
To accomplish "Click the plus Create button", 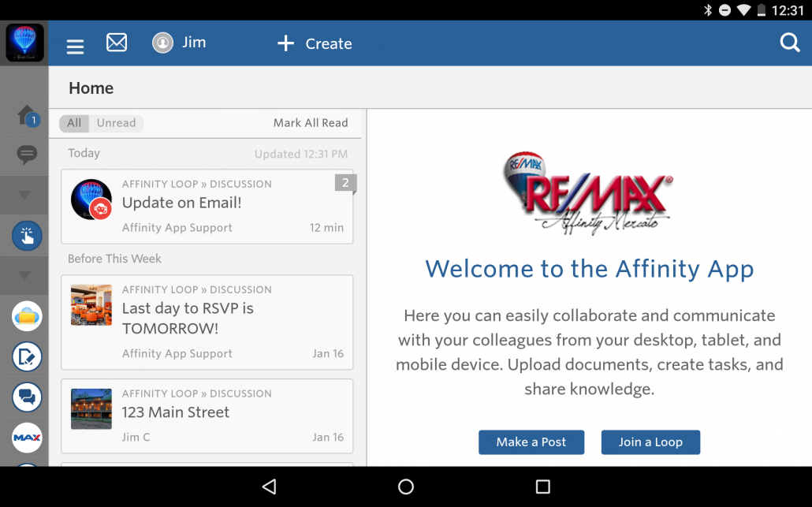I will tap(315, 43).
